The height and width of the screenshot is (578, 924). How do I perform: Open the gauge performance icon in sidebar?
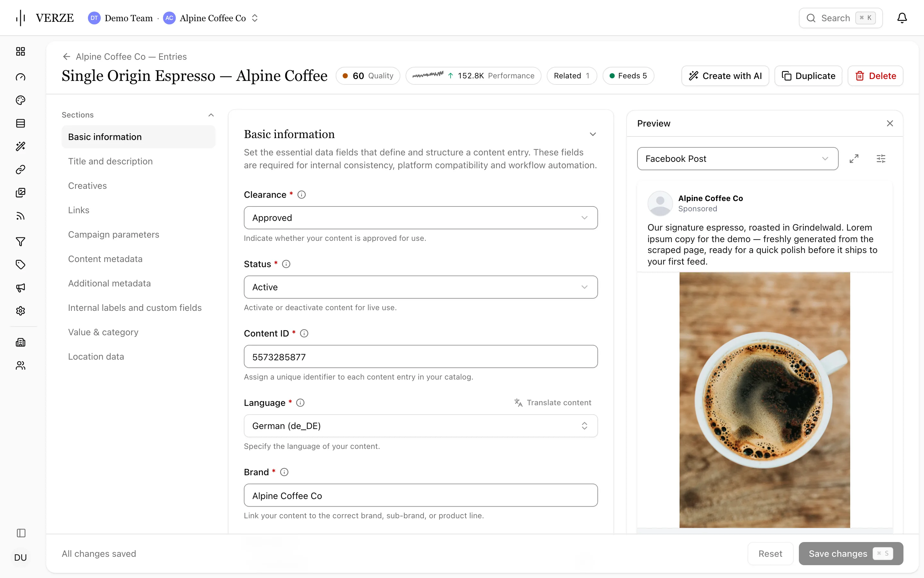(21, 77)
